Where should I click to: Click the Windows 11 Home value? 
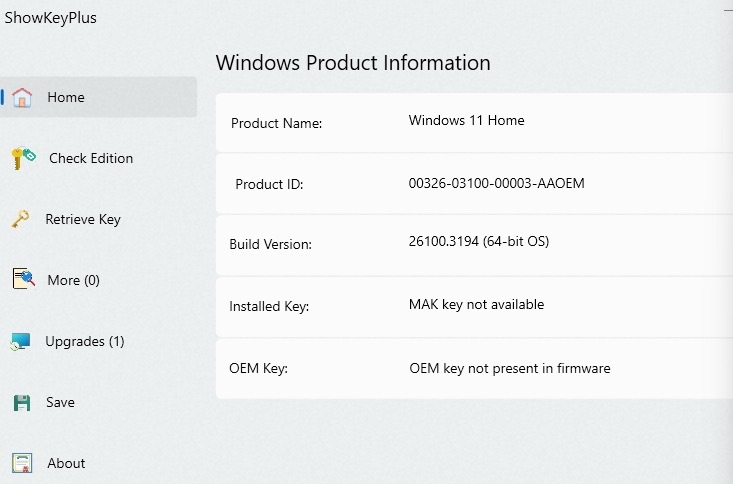(x=467, y=120)
